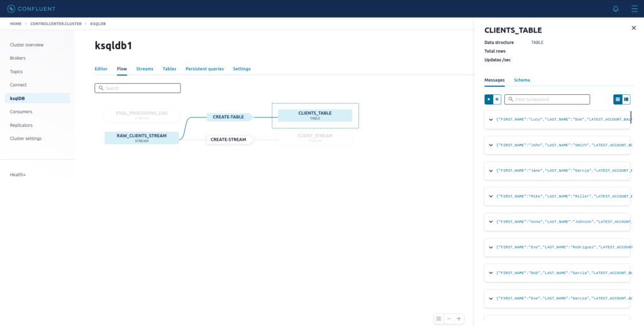Go to Topics in the sidebar
The width and height of the screenshot is (644, 327).
point(16,72)
